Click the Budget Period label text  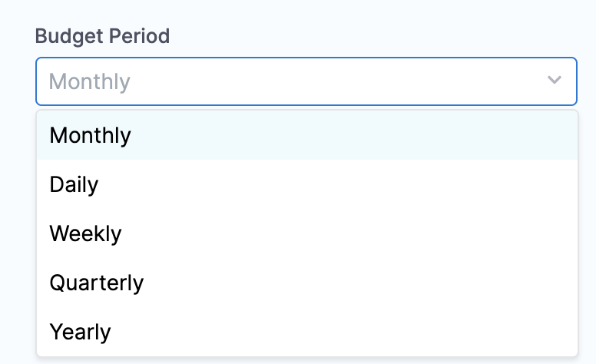[x=102, y=36]
